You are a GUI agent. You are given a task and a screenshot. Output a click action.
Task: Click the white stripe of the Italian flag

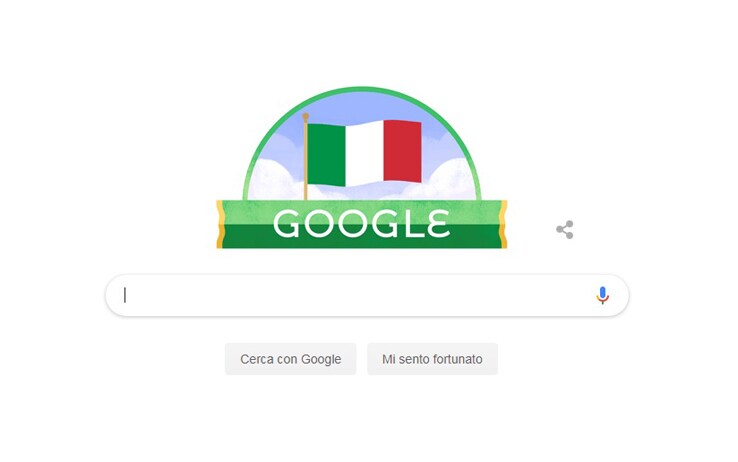(x=365, y=153)
